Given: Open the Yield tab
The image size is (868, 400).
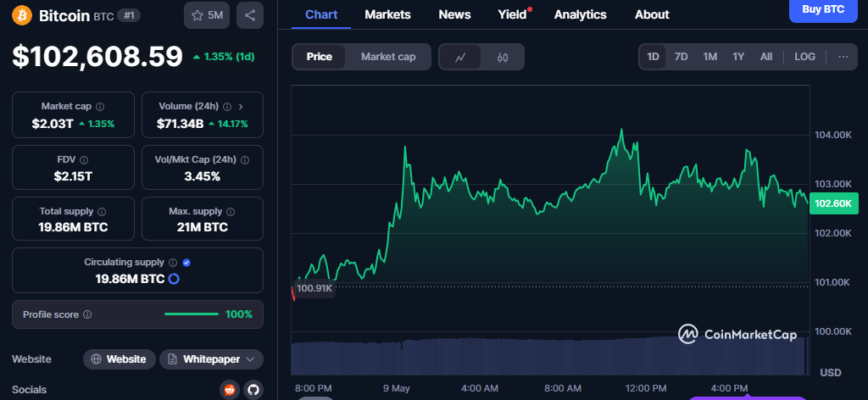Looking at the screenshot, I should [x=512, y=14].
